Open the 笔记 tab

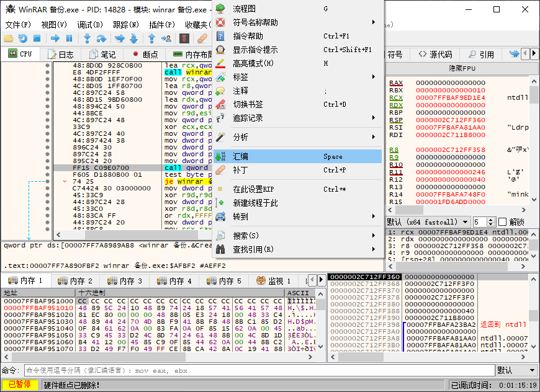pyautogui.click(x=102, y=55)
